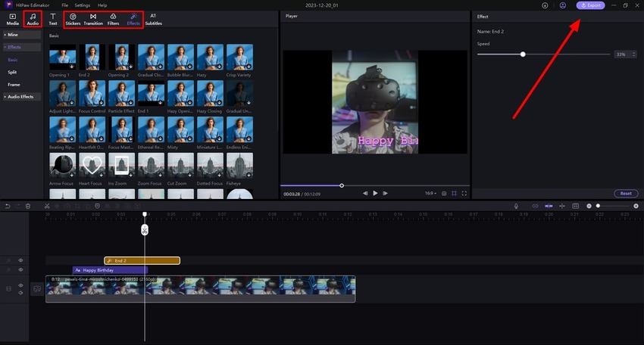Click the account profile icon in title bar
644x345 pixels.
pyautogui.click(x=563, y=5)
